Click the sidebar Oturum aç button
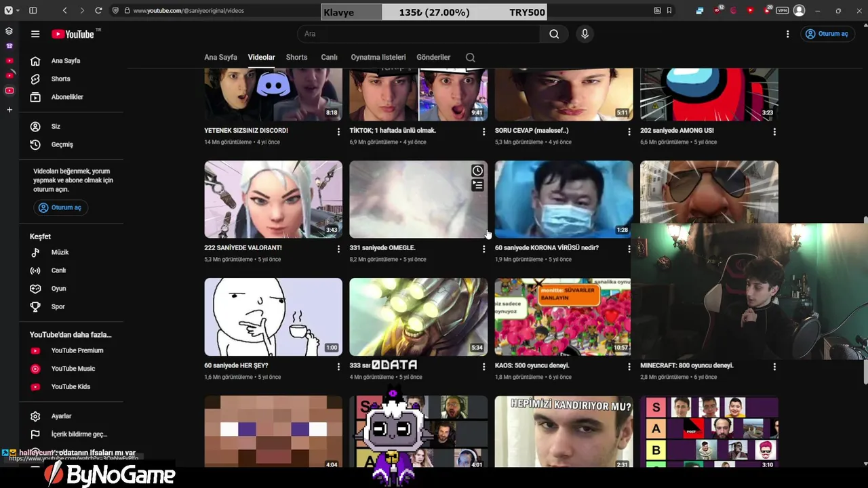 (60, 207)
